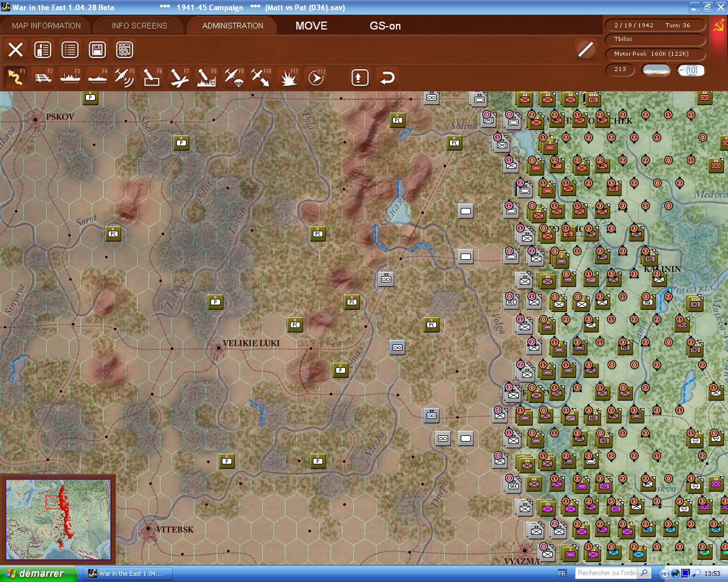The height and width of the screenshot is (582, 728).
Task: Select the F1 move mode icon
Action: coord(15,77)
